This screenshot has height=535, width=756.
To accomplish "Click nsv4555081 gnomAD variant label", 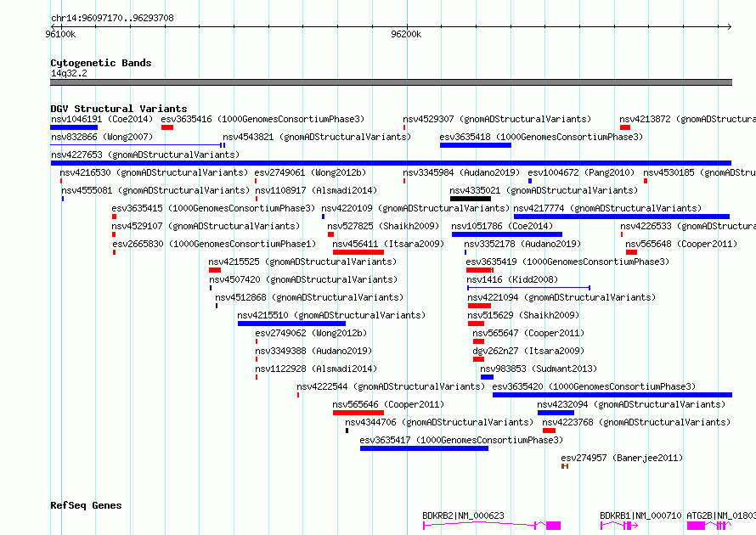I will (155, 190).
